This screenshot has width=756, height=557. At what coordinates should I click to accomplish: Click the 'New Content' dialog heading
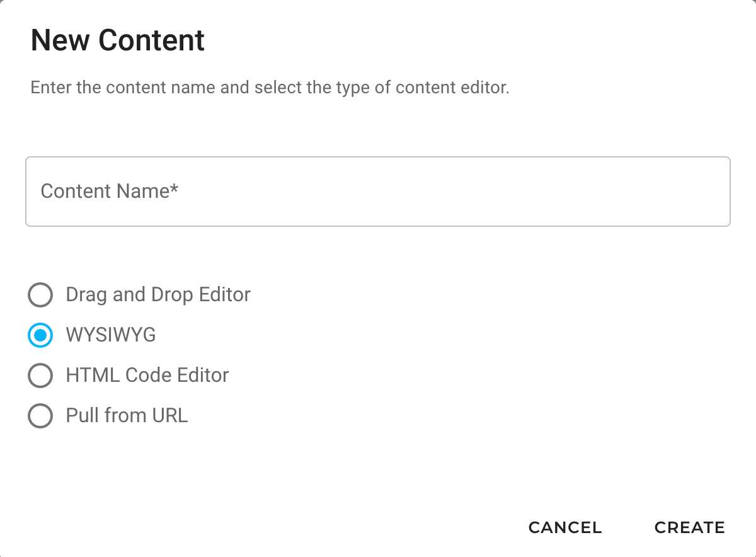(x=118, y=40)
